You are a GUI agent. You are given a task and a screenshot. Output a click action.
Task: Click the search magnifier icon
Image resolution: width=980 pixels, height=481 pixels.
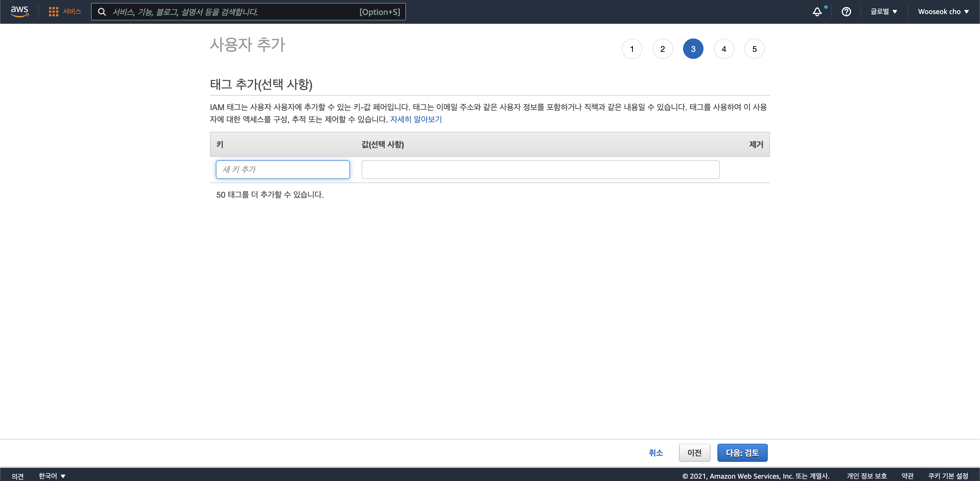coord(102,12)
